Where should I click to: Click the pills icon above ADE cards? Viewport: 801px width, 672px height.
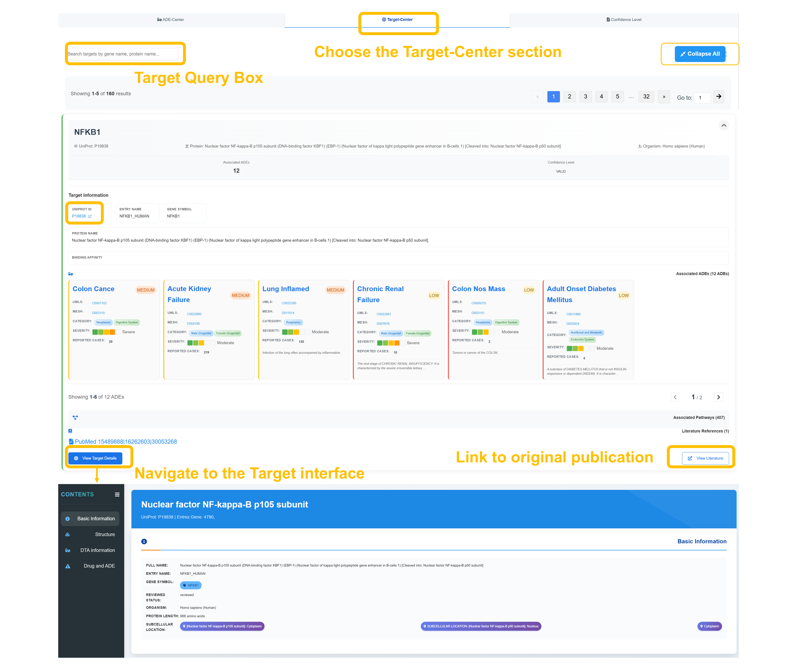(x=71, y=274)
